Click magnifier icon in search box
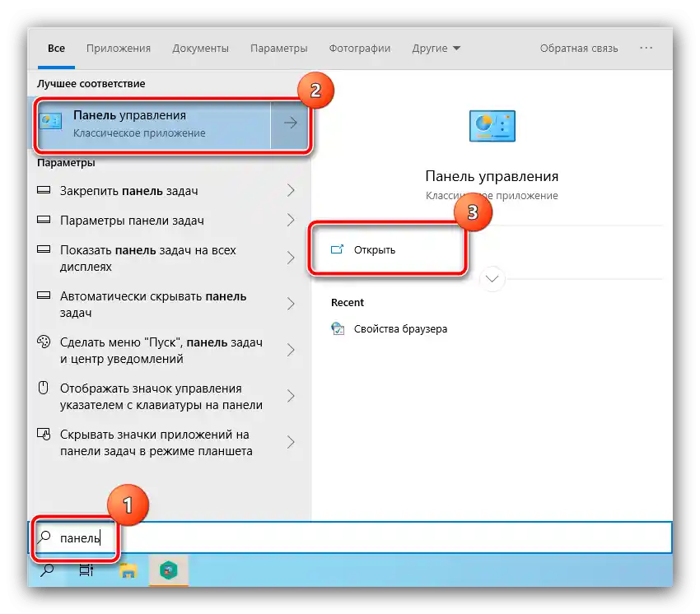This screenshot has height=614, width=700. pyautogui.click(x=44, y=537)
